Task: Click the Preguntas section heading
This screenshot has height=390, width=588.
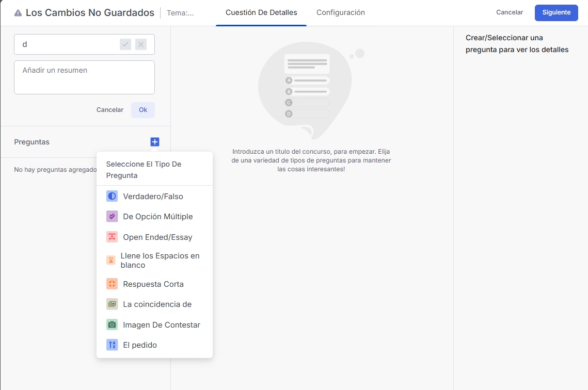Action: [x=32, y=142]
